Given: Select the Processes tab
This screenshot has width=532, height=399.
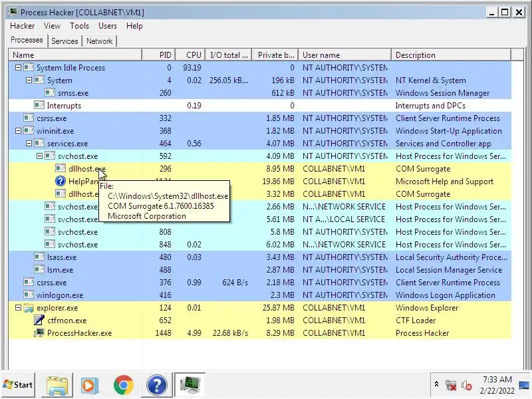Looking at the screenshot, I should [27, 40].
